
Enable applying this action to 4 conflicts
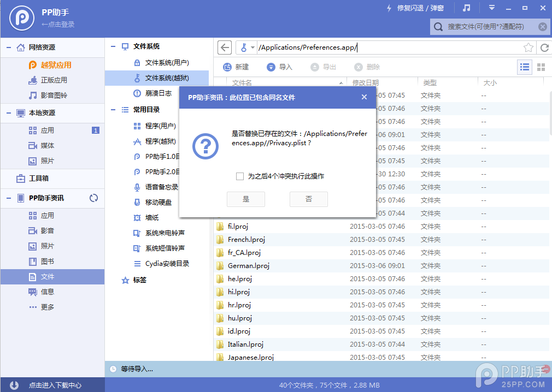(x=239, y=176)
